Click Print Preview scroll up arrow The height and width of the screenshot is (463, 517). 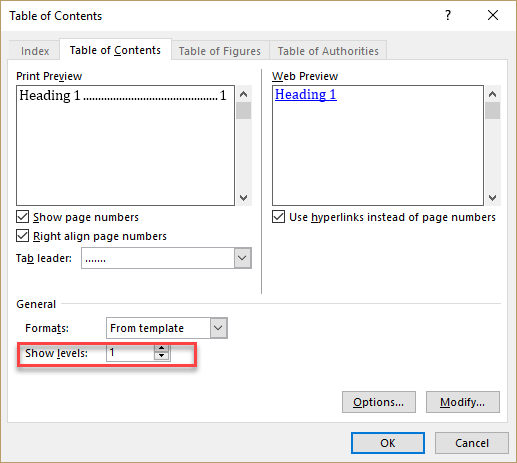(x=244, y=94)
